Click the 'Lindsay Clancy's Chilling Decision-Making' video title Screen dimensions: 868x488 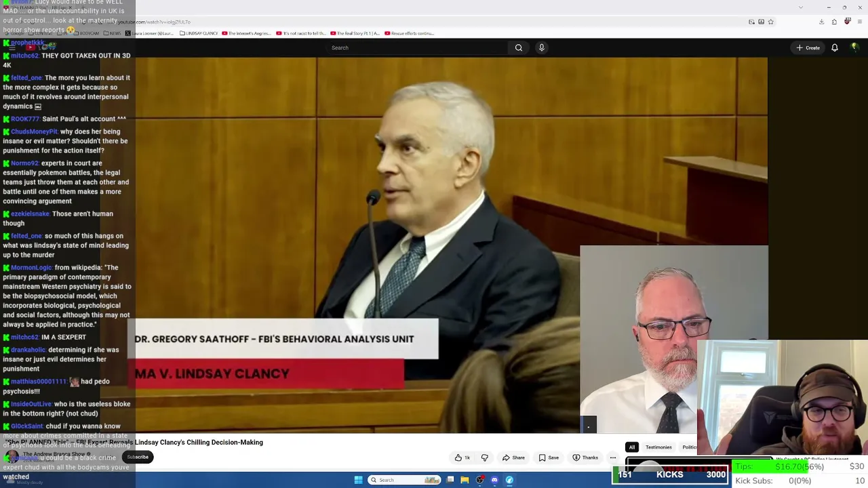click(199, 443)
